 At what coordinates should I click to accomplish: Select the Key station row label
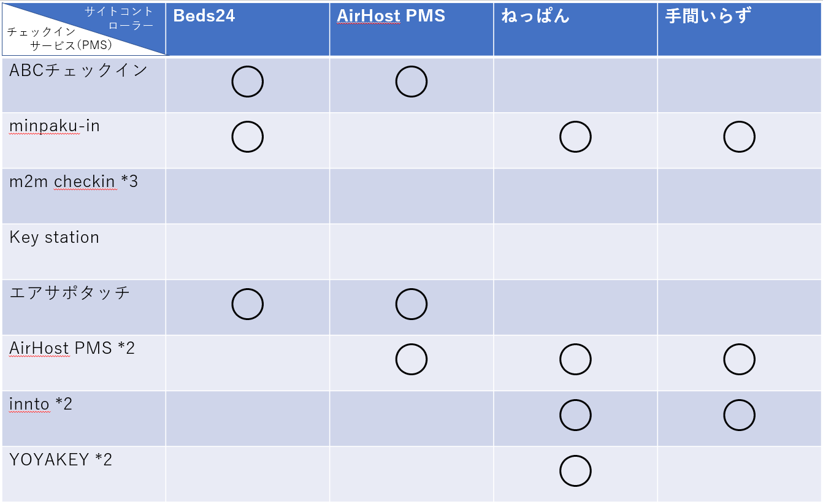(x=55, y=237)
